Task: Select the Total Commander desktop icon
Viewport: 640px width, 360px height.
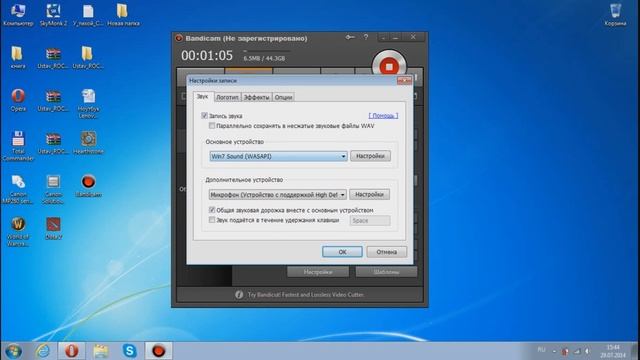Action: 18,146
